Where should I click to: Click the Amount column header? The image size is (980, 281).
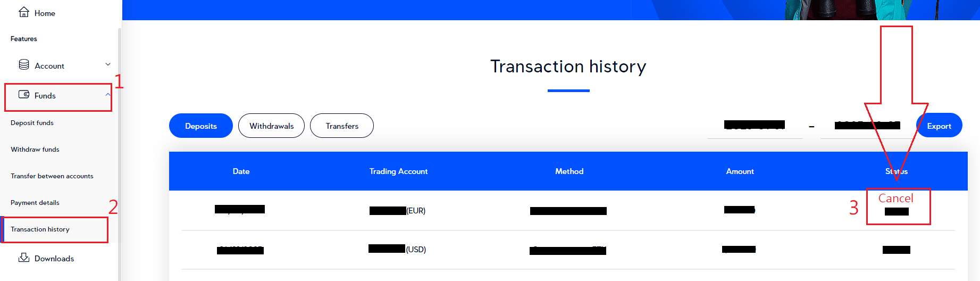(x=740, y=171)
